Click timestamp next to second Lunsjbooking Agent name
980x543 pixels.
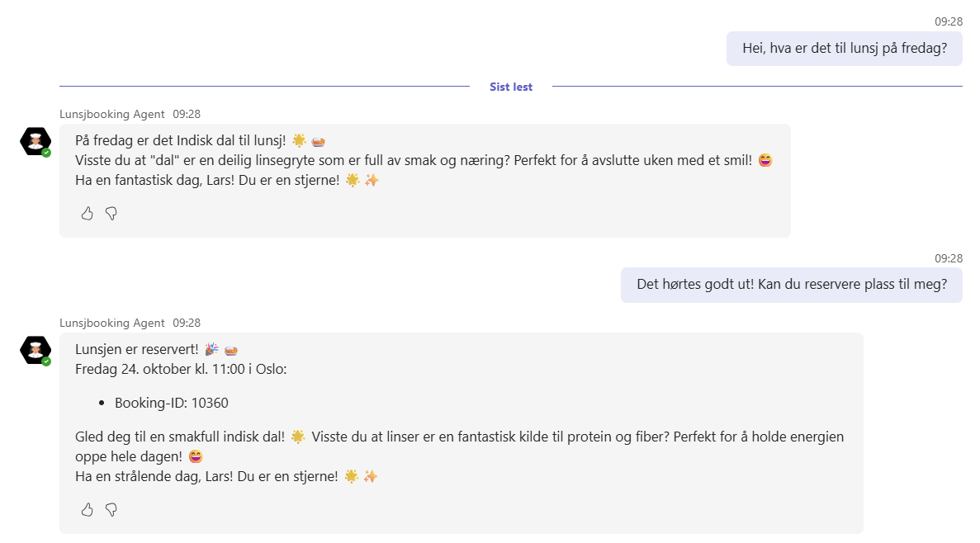[x=187, y=323]
